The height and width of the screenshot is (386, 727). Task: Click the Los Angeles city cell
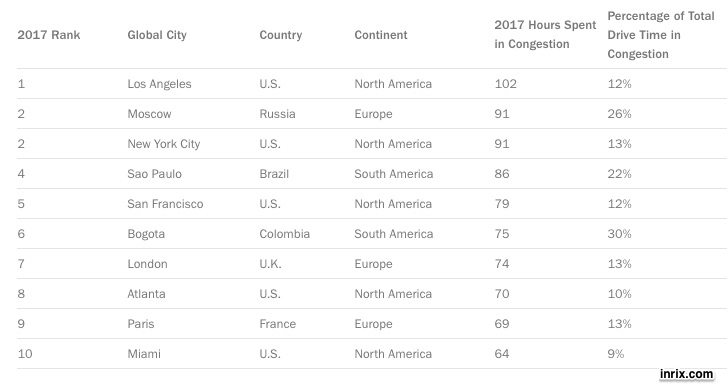(159, 84)
